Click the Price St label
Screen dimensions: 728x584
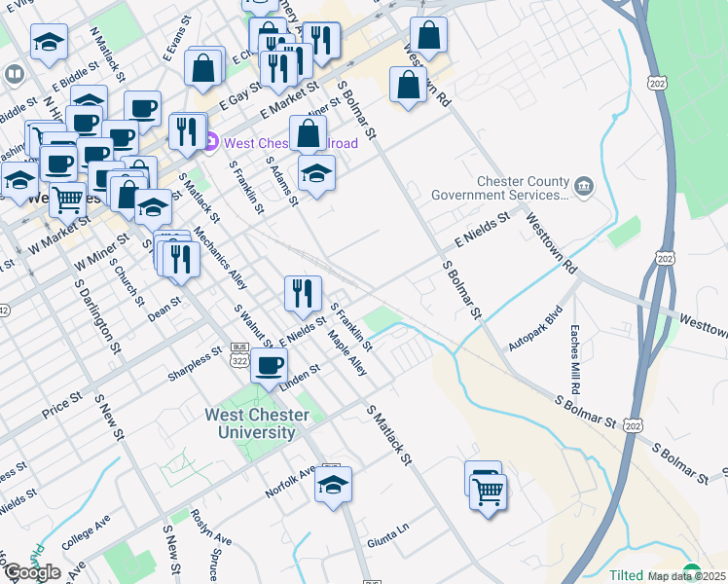(x=61, y=405)
